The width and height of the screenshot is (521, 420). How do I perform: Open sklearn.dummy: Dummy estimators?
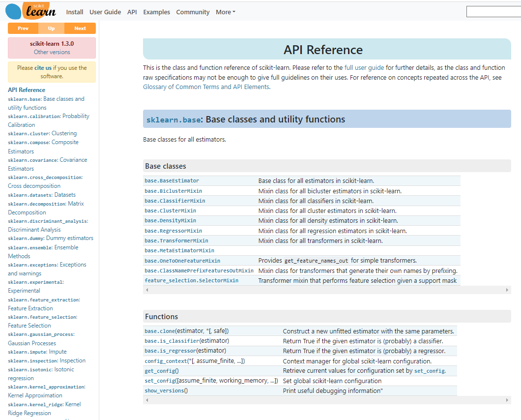pos(51,238)
